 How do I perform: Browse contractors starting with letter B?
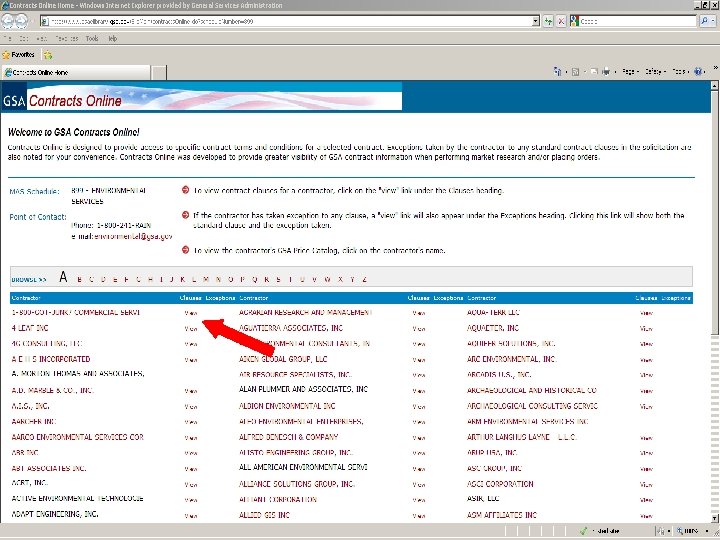tap(79, 279)
